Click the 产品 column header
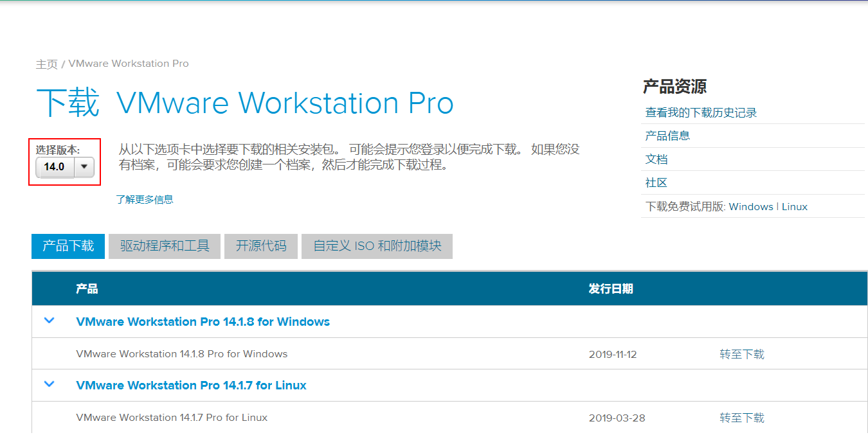868x444 pixels. 87,289
